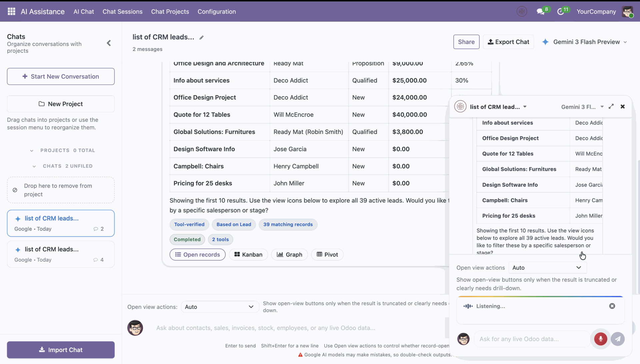Click the user avatar in top bar
640x364 pixels.
tap(628, 12)
